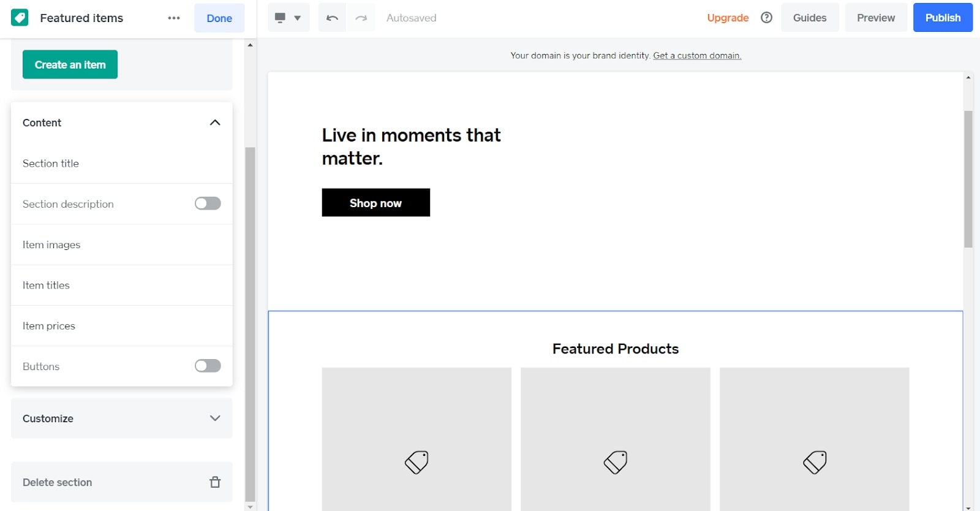Click the preview scroll up arrow
980x511 pixels.
[968, 77]
